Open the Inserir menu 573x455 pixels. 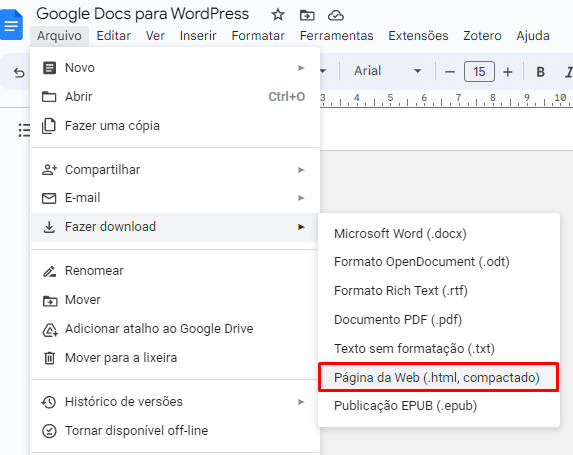198,36
